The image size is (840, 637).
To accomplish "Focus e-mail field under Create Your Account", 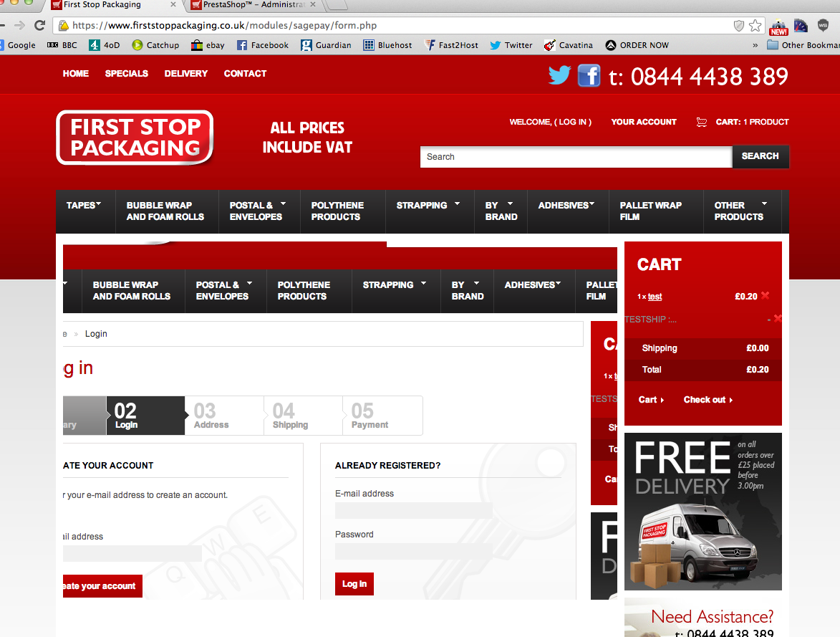I will click(132, 553).
